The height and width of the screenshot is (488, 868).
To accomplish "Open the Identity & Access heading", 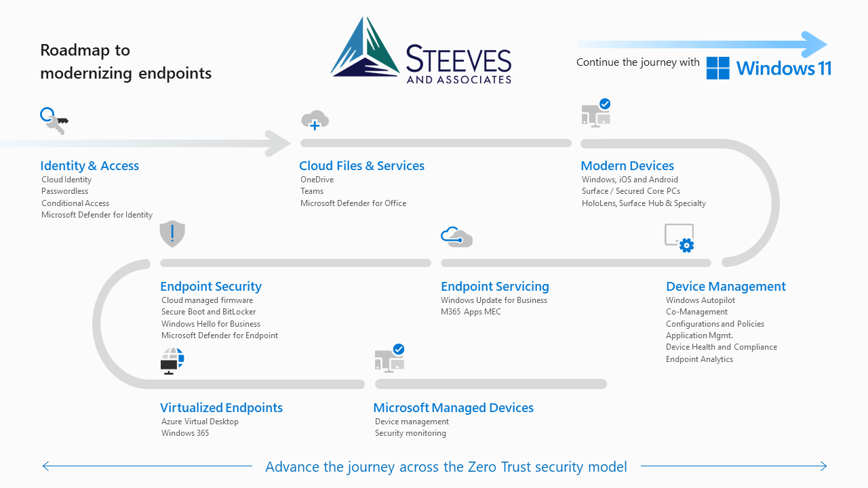I will click(90, 166).
